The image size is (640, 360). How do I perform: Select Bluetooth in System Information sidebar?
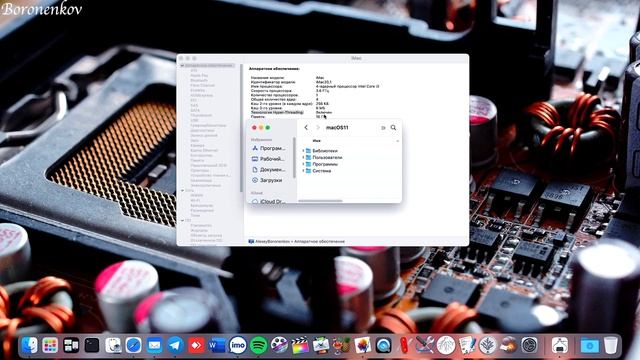point(199,80)
